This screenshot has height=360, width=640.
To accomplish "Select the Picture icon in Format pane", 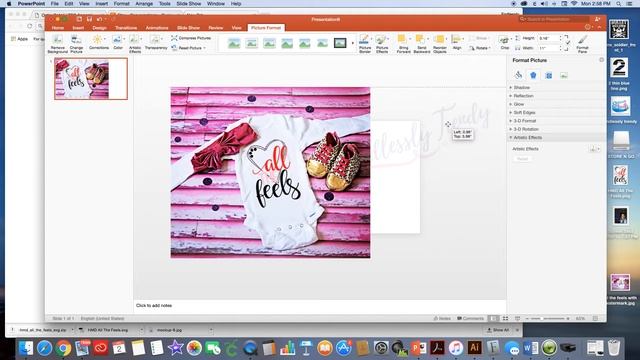I will coord(564,75).
